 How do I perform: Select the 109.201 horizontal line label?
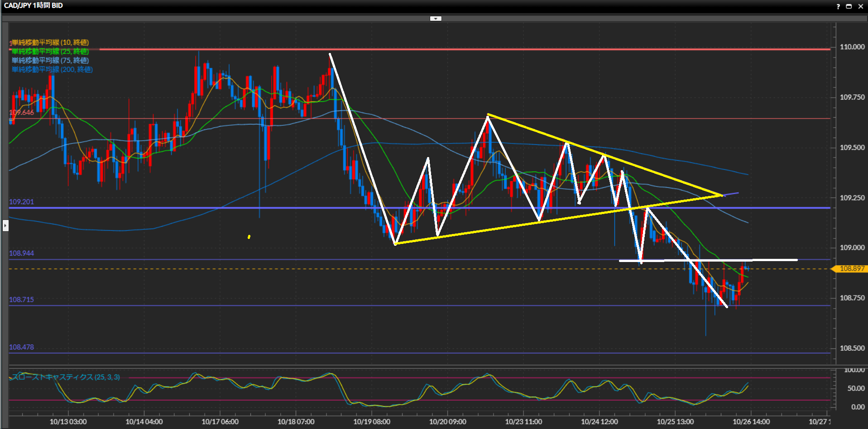[21, 202]
